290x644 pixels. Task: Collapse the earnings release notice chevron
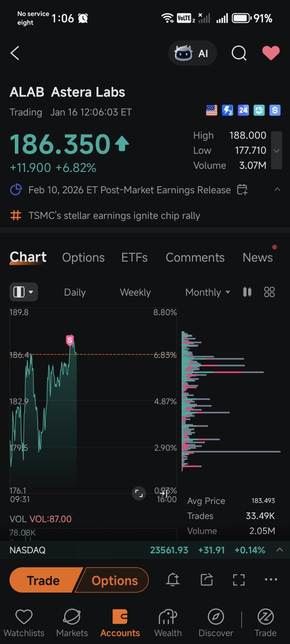(x=277, y=189)
